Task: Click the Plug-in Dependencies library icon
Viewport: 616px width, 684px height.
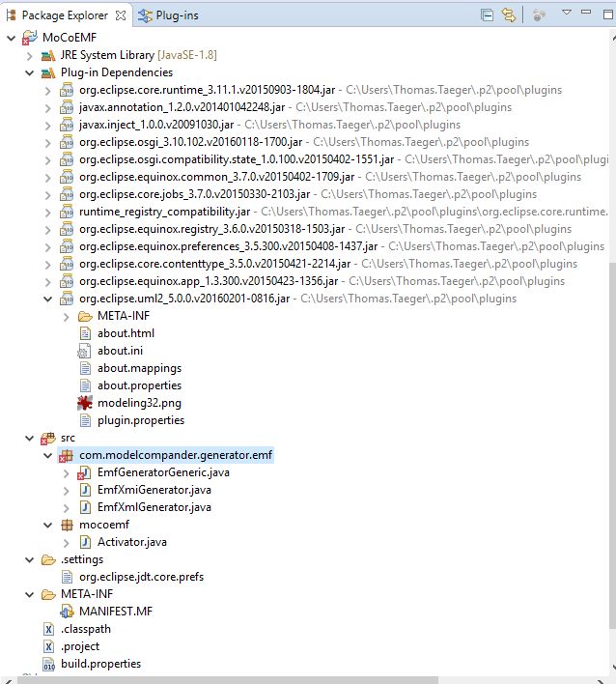Action: (x=48, y=72)
